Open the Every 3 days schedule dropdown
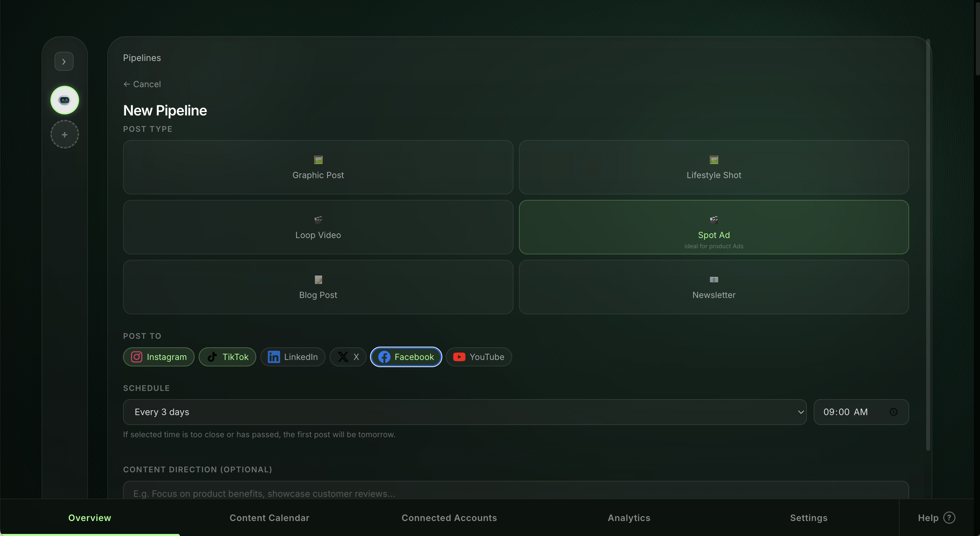The height and width of the screenshot is (536, 980). click(464, 412)
